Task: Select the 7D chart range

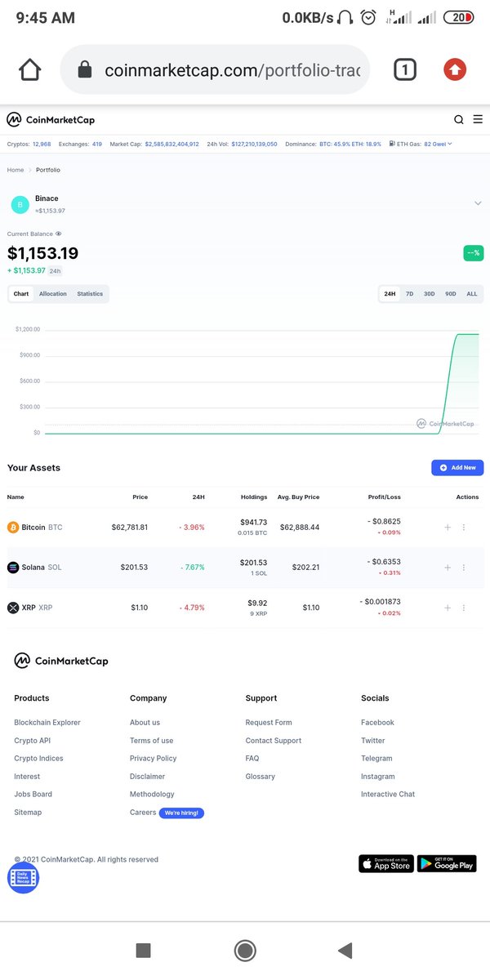Action: 410,294
